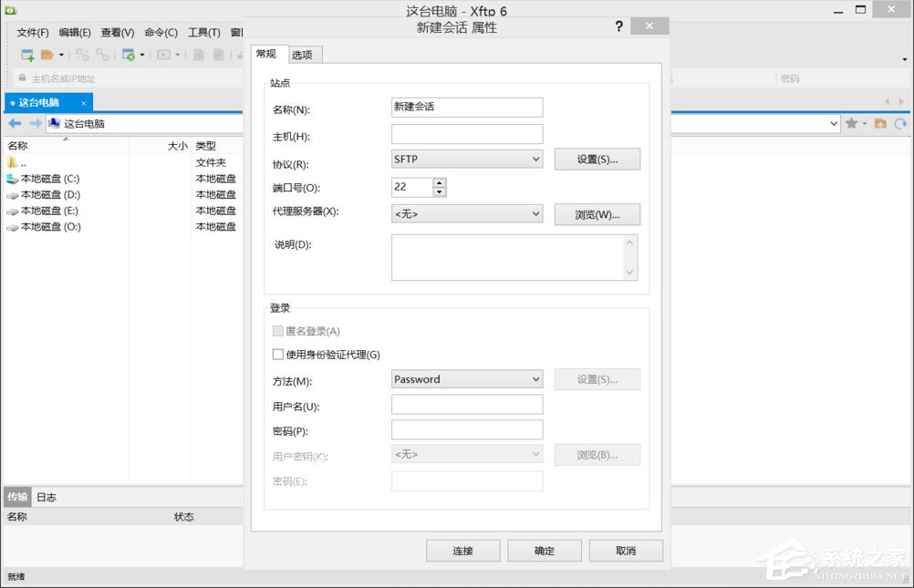Viewport: 914px width, 588px height.
Task: Click the New Session toolbar icon
Action: (x=28, y=54)
